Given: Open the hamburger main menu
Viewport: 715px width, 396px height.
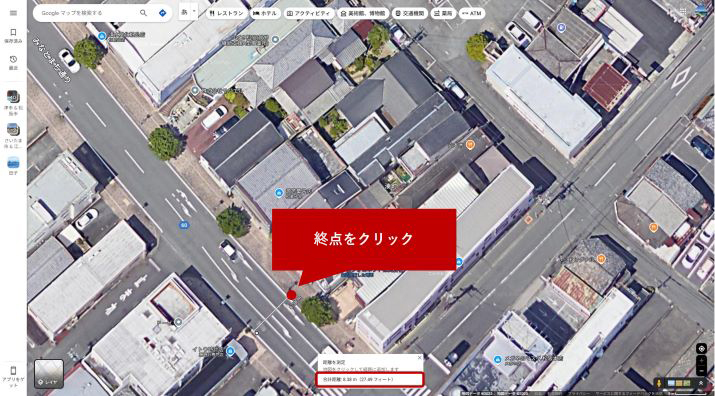Looking at the screenshot, I should (13, 13).
